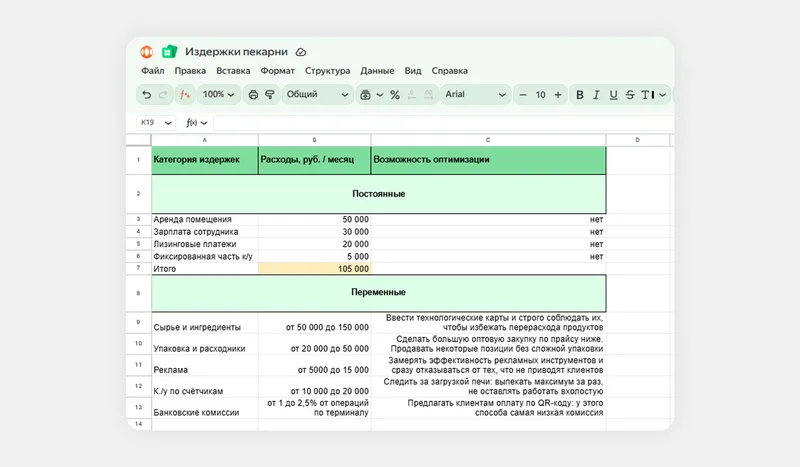Screen dimensions: 800x467
Task: Select the Реклама cell
Action: (205, 365)
